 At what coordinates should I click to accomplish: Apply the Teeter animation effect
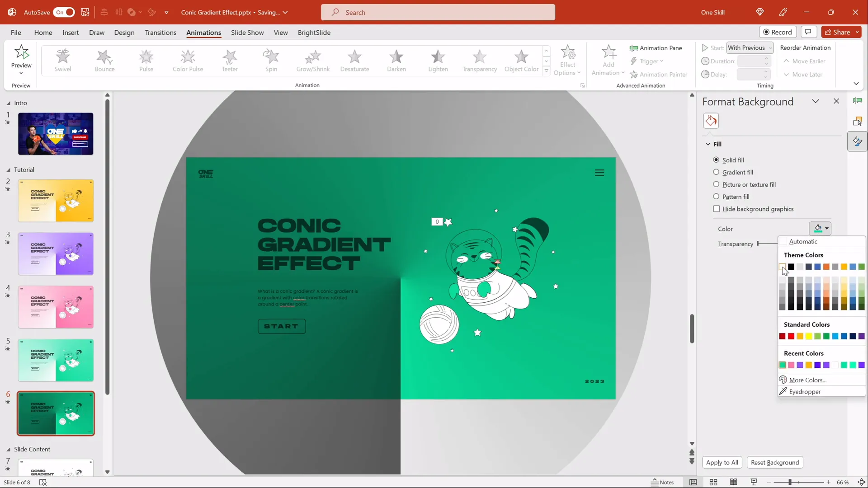(x=230, y=61)
